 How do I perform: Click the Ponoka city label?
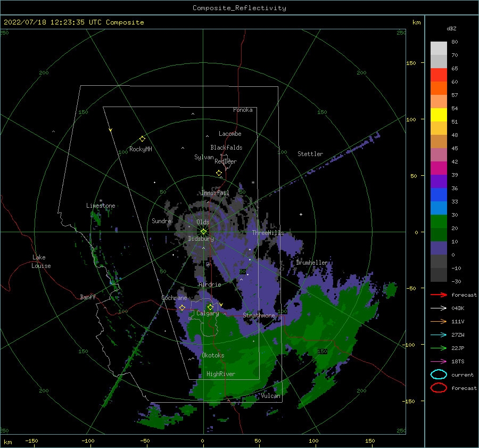[243, 110]
